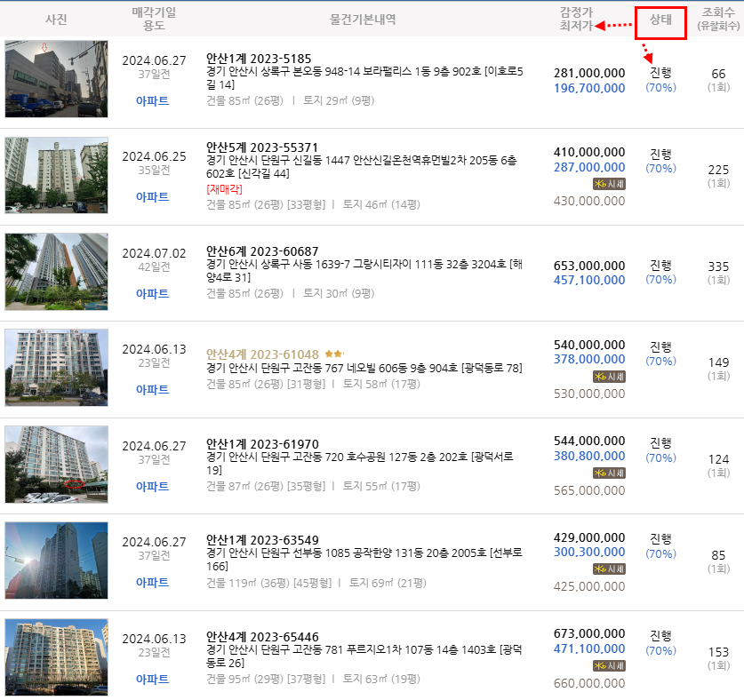Select sale date 2024.06.25
Screen dimensions: 744x700
point(154,156)
